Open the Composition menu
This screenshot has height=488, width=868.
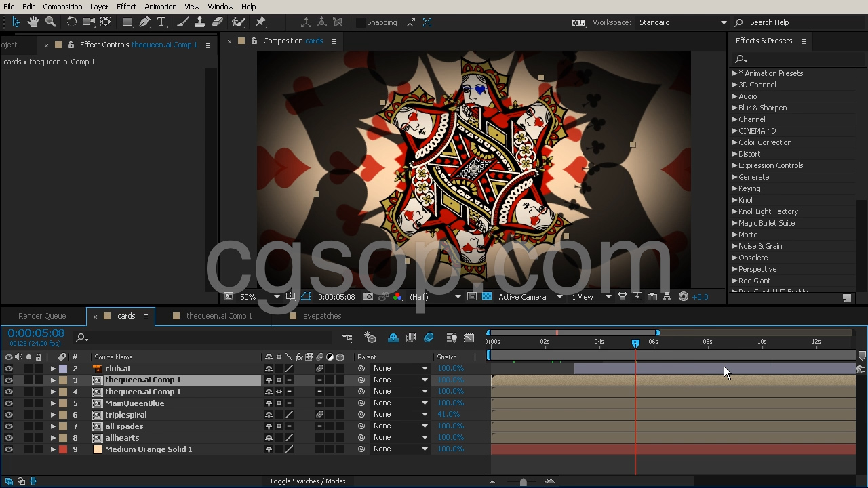(62, 7)
